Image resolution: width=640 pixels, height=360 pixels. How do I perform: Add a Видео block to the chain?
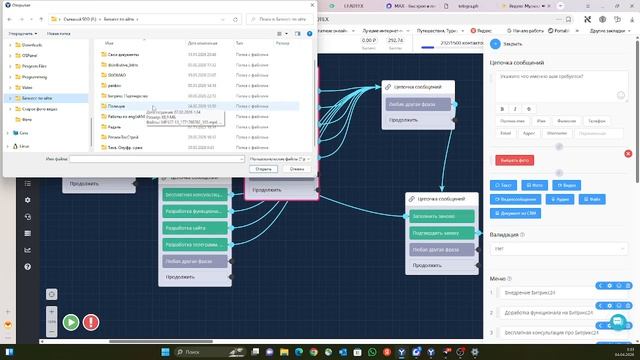tap(567, 185)
